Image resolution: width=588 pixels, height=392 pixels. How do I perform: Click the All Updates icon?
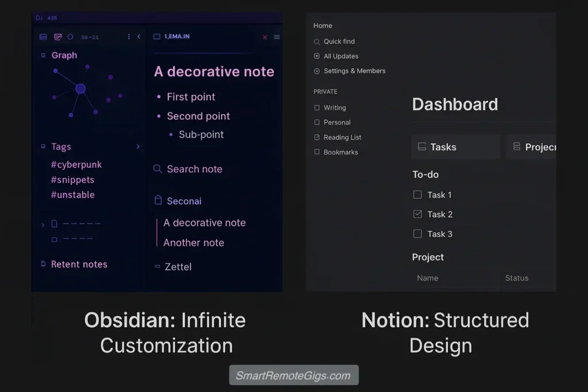tap(317, 56)
